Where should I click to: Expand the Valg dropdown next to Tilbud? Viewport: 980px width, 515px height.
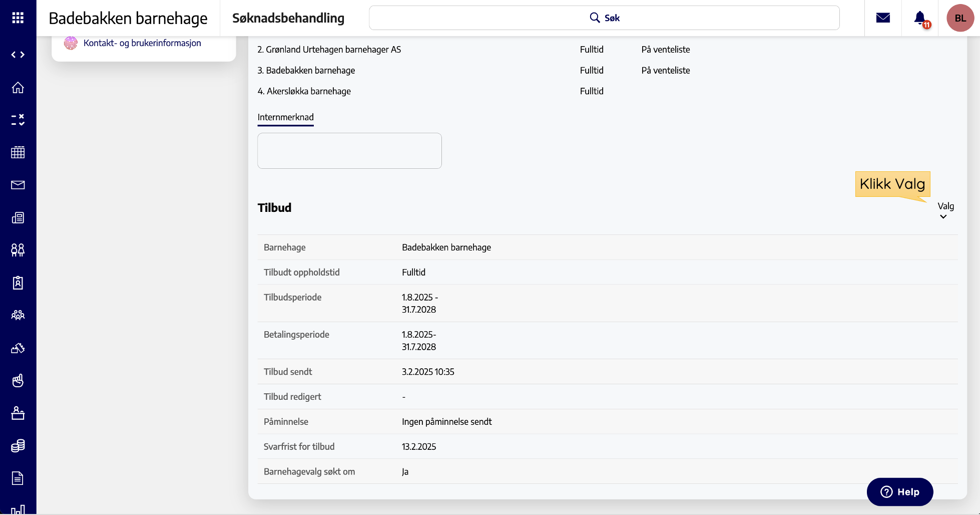[945, 211]
